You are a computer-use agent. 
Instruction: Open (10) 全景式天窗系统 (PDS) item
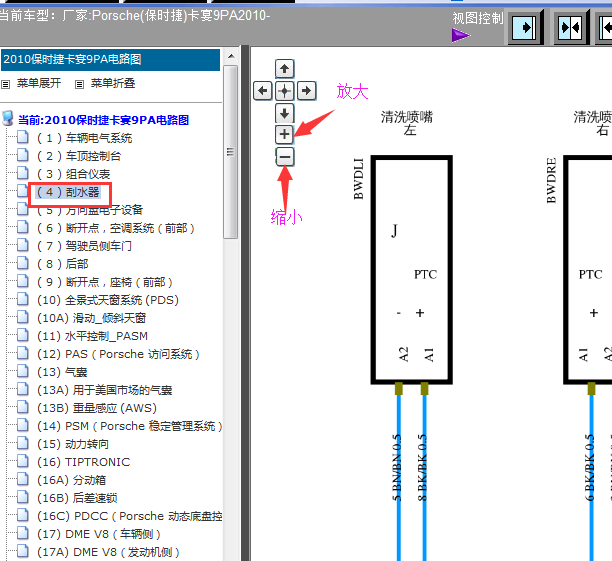pyautogui.click(x=108, y=300)
